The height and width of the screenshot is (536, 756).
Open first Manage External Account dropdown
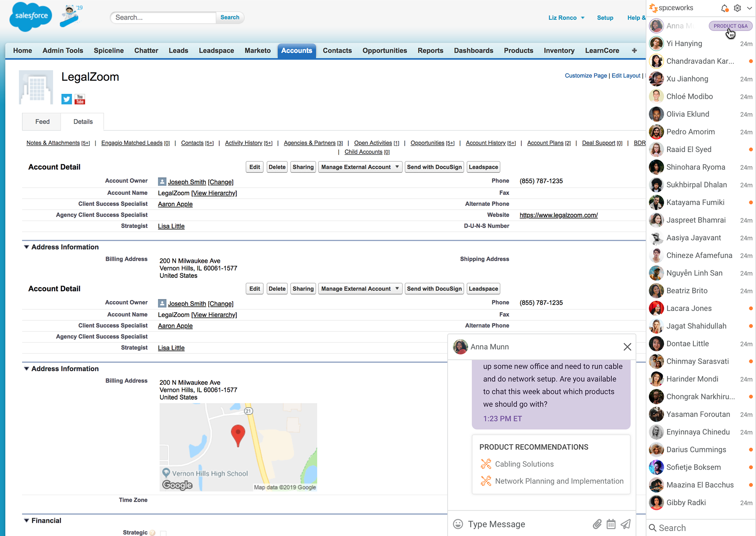point(360,167)
